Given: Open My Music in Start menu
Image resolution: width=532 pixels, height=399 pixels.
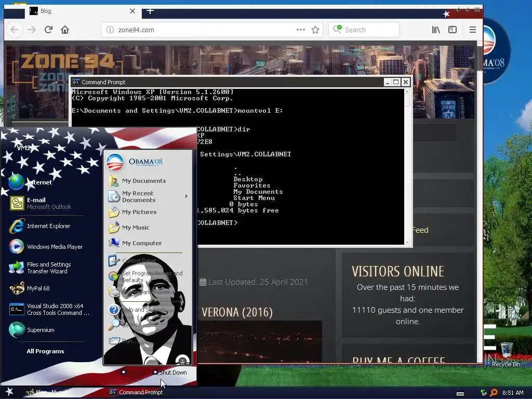Looking at the screenshot, I should [129, 228].
